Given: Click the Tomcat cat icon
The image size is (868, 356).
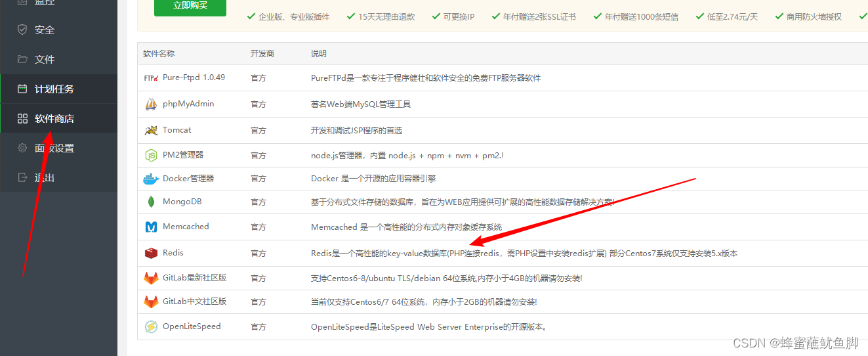Looking at the screenshot, I should pos(151,130).
